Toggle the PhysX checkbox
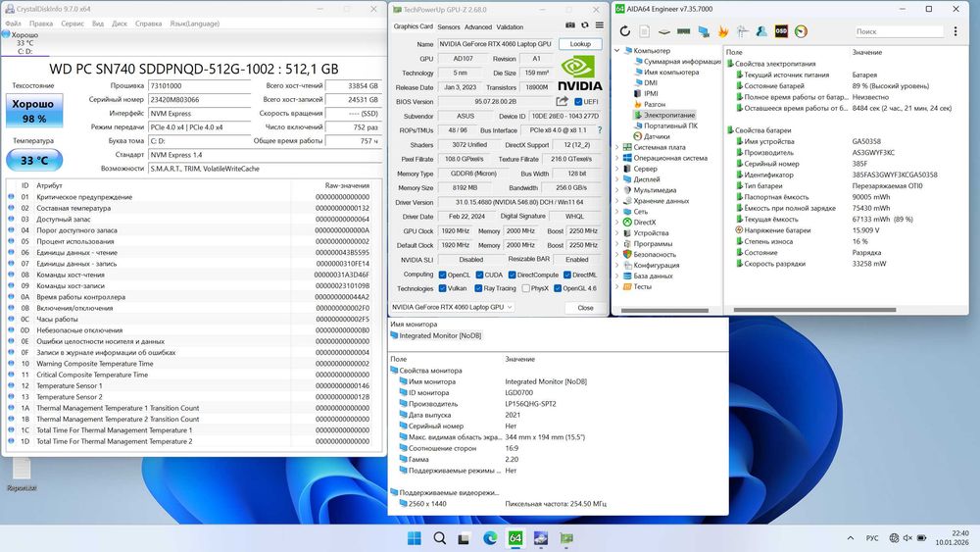The height and width of the screenshot is (552, 980). tap(525, 289)
